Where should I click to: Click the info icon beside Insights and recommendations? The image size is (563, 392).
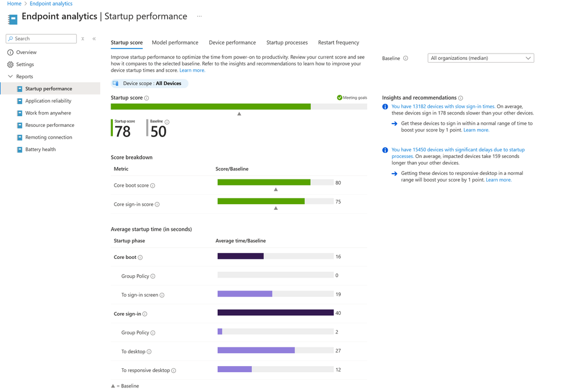461,98
